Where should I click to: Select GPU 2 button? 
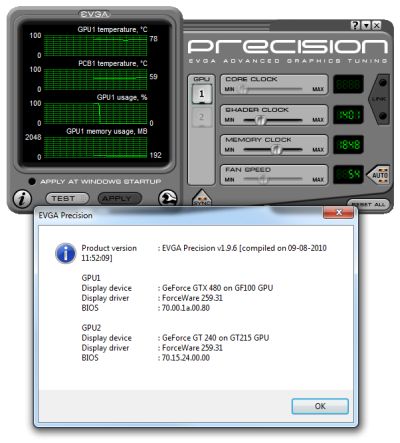[201, 117]
